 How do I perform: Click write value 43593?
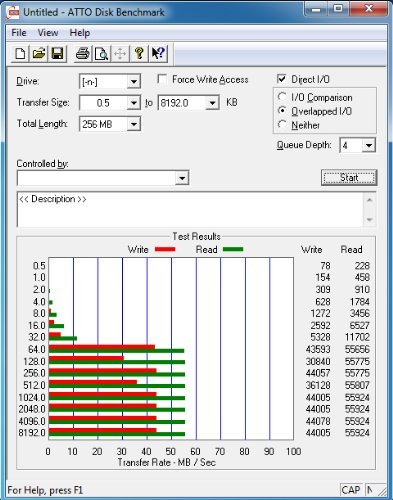(318, 349)
